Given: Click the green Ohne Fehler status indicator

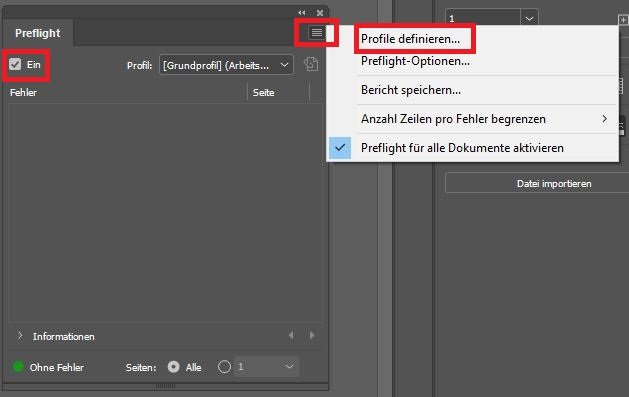Looking at the screenshot, I should point(18,367).
